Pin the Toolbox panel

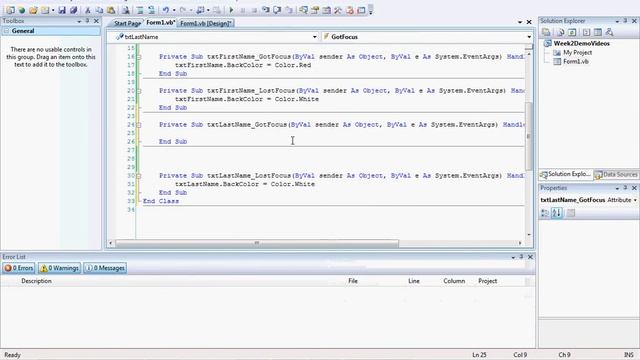(87, 21)
